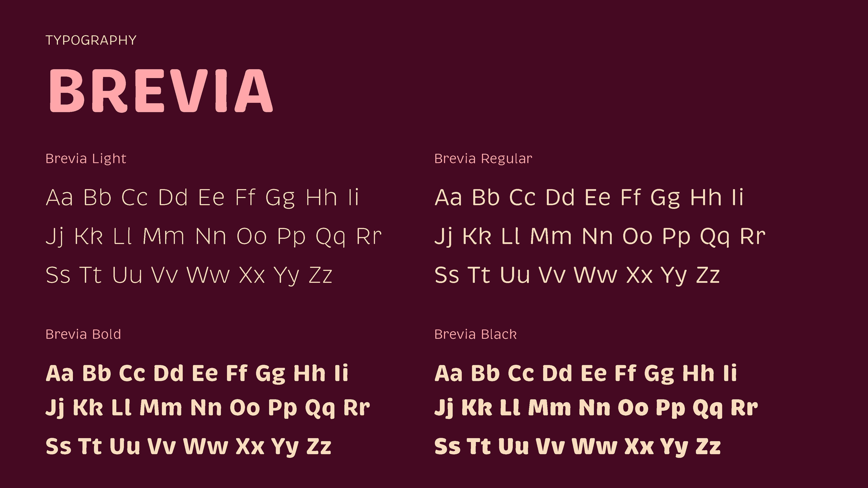Click 'Qq' in the Black specimen
Screen dimensions: 868x488
[708, 408]
